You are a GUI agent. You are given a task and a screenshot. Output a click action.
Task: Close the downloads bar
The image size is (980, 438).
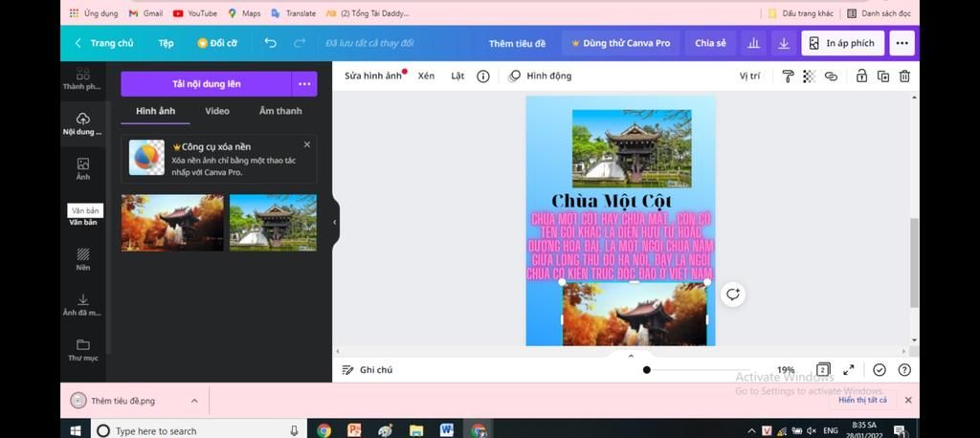coord(908,400)
